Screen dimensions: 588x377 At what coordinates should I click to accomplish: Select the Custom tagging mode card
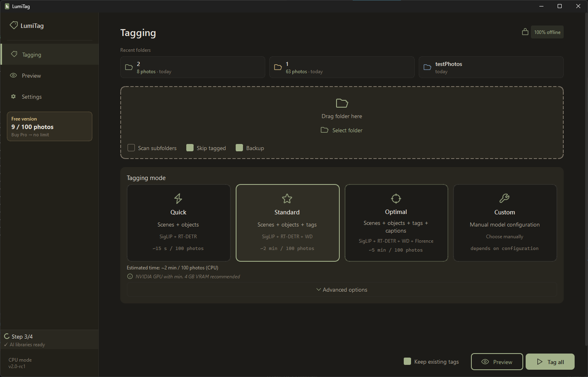coord(505,223)
